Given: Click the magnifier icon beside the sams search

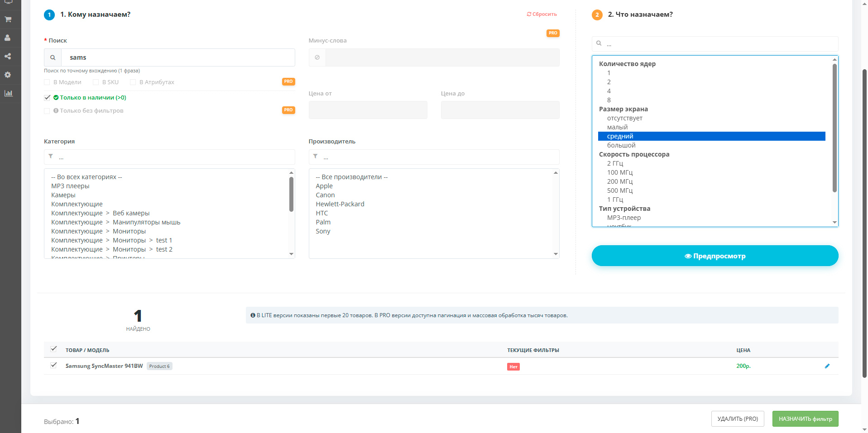Looking at the screenshot, I should (x=53, y=57).
